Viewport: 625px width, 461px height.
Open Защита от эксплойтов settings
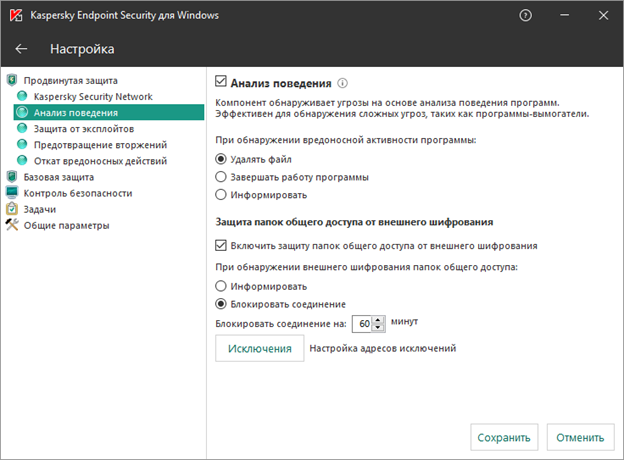click(83, 129)
